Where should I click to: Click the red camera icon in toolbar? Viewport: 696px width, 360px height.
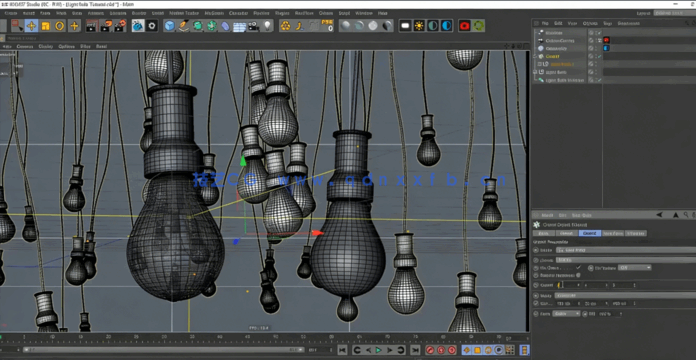pos(464,26)
